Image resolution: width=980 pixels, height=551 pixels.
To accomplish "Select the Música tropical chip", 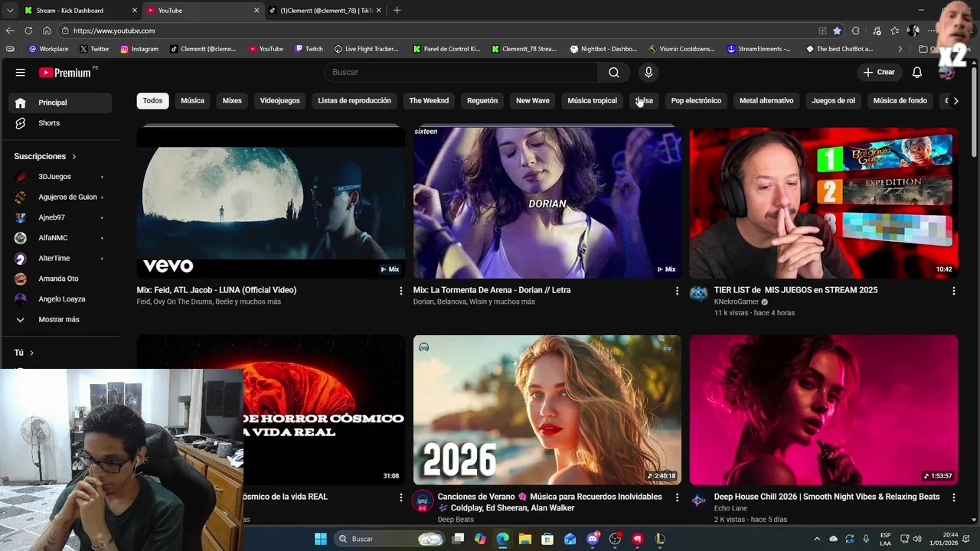I will point(592,100).
